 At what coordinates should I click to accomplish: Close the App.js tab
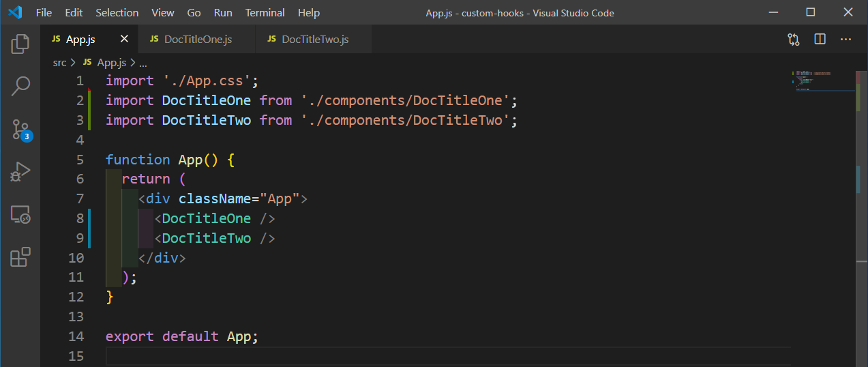point(124,39)
